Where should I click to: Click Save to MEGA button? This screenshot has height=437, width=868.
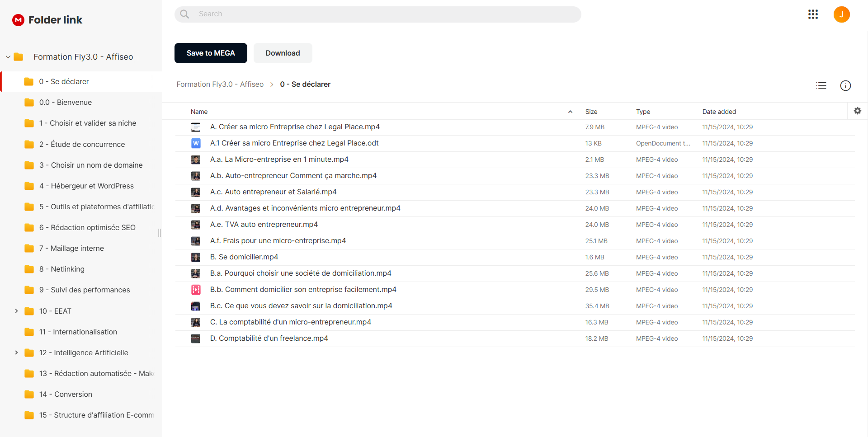211,53
